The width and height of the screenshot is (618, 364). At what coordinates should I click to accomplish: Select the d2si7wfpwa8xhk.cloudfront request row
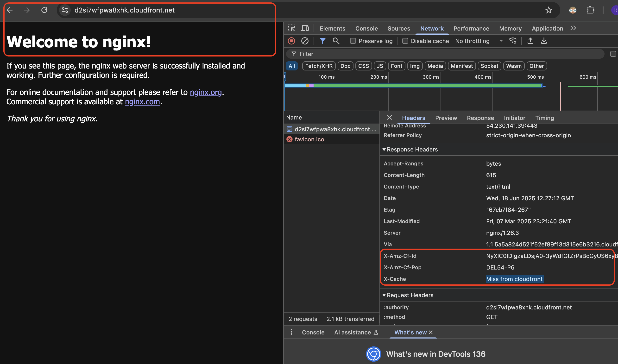pyautogui.click(x=331, y=129)
